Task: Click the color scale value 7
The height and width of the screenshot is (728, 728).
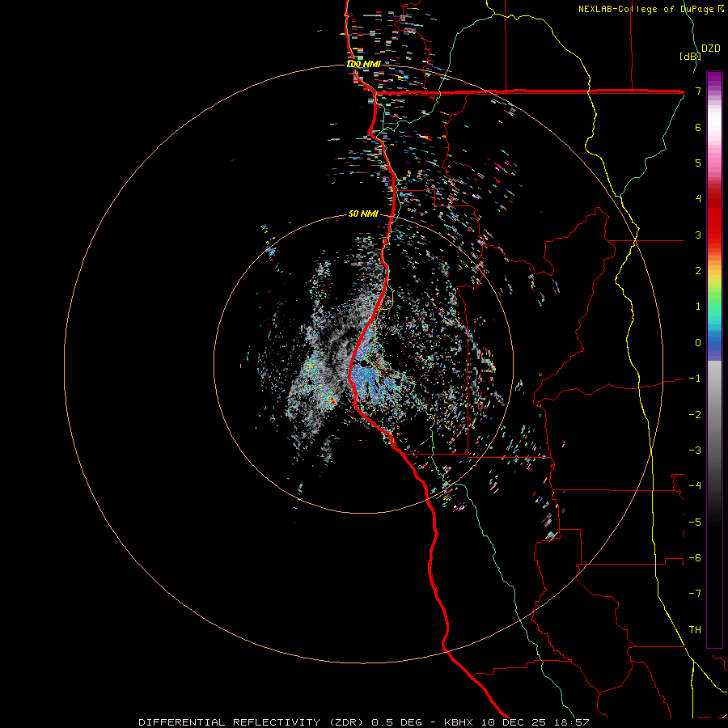Action: (x=698, y=91)
